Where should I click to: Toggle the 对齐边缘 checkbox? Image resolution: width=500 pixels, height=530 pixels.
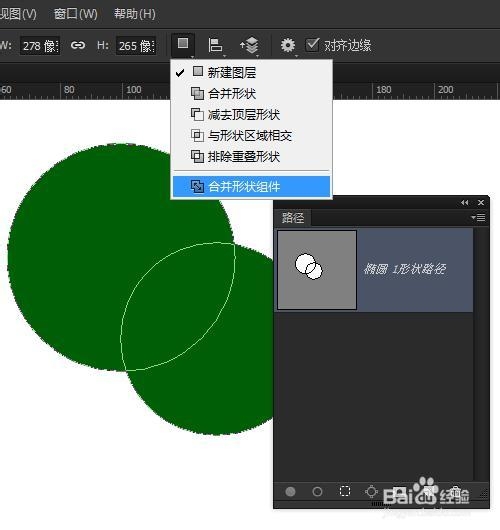(x=312, y=45)
